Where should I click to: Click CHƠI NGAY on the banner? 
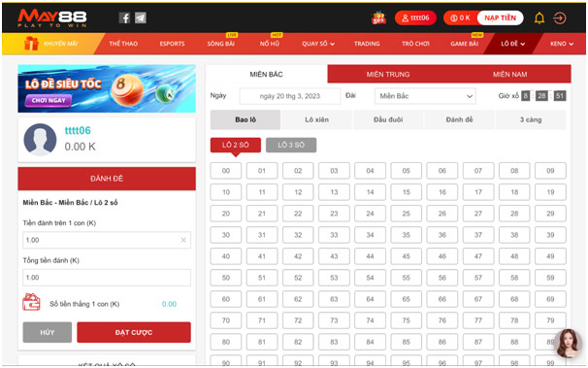49,101
